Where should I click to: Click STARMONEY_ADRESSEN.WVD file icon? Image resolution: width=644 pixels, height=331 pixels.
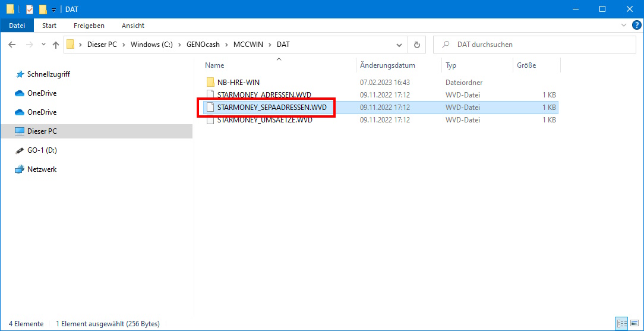point(210,95)
